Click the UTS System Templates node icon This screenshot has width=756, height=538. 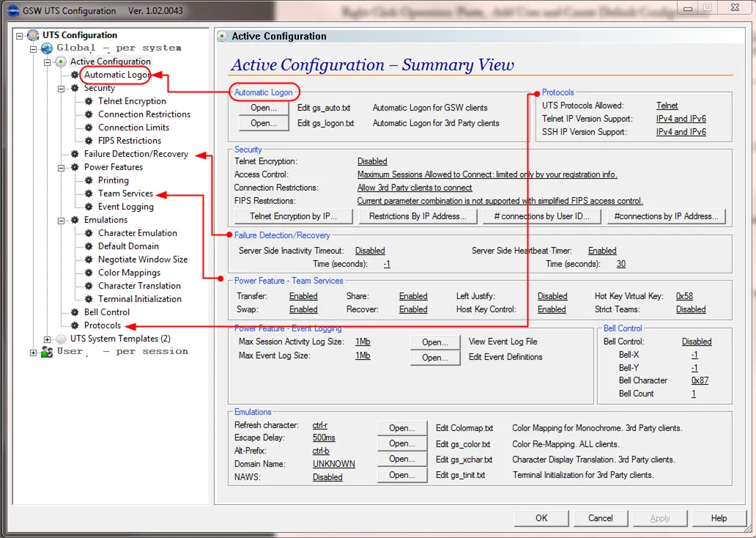(x=61, y=339)
